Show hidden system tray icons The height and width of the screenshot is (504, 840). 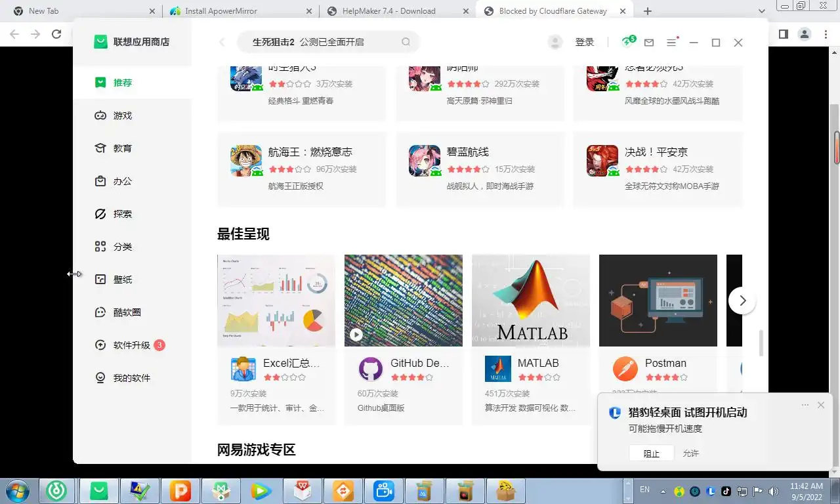pos(663,491)
